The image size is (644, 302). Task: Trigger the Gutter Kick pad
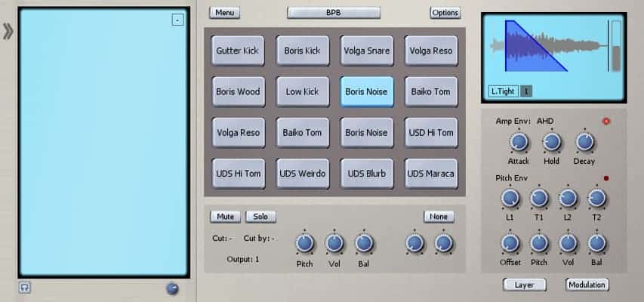click(x=237, y=51)
